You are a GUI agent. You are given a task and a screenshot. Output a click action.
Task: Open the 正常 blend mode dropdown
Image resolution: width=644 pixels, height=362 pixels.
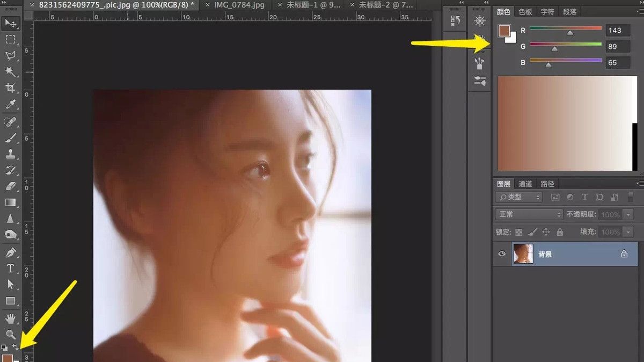[529, 214]
